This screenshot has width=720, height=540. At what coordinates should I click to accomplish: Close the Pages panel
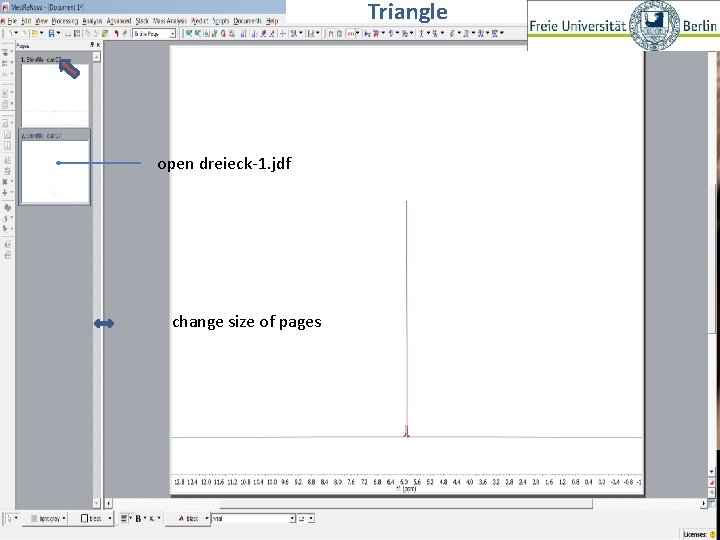(x=98, y=45)
